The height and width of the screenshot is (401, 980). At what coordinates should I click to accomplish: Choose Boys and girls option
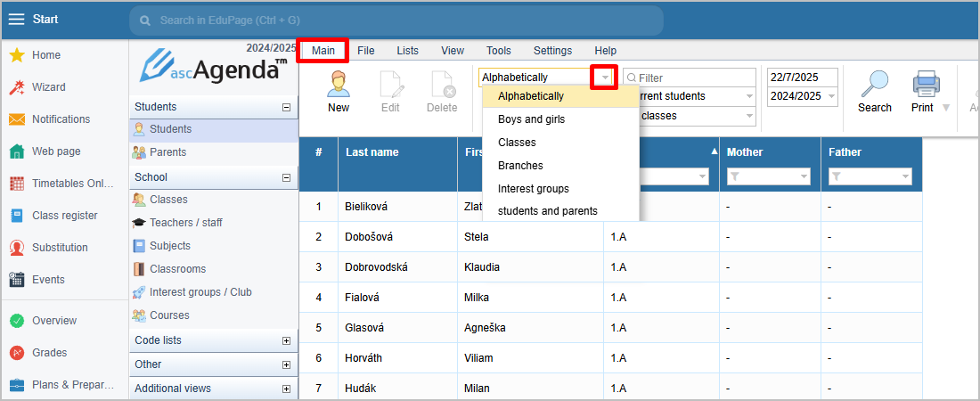[x=560, y=119]
